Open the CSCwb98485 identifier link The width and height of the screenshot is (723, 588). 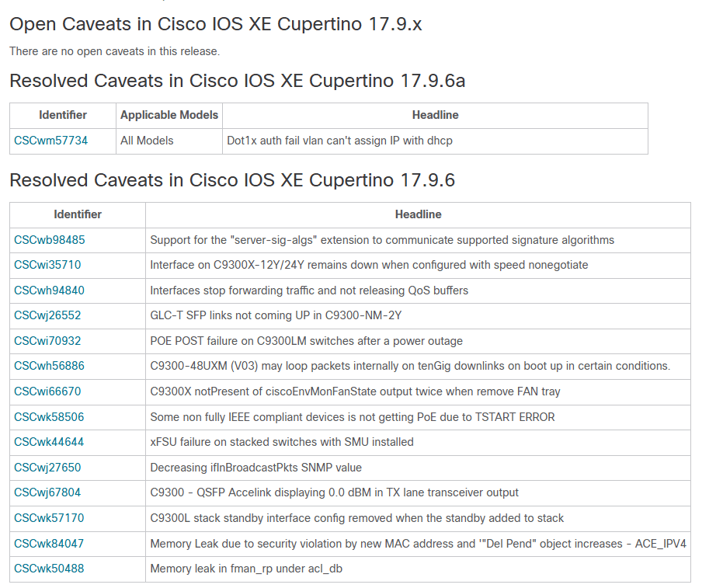coord(50,240)
